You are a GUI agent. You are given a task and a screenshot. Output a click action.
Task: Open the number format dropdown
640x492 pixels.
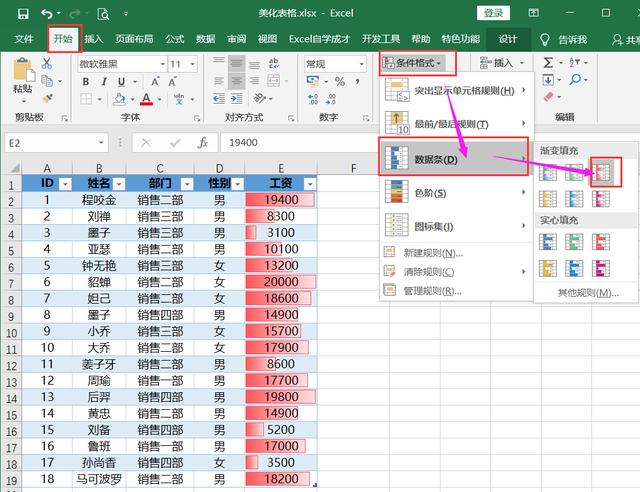click(362, 64)
